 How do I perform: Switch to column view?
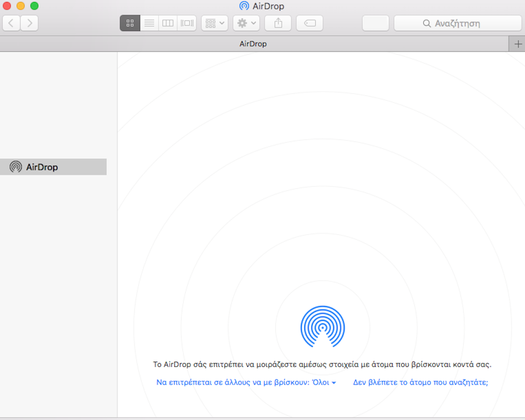pyautogui.click(x=168, y=23)
